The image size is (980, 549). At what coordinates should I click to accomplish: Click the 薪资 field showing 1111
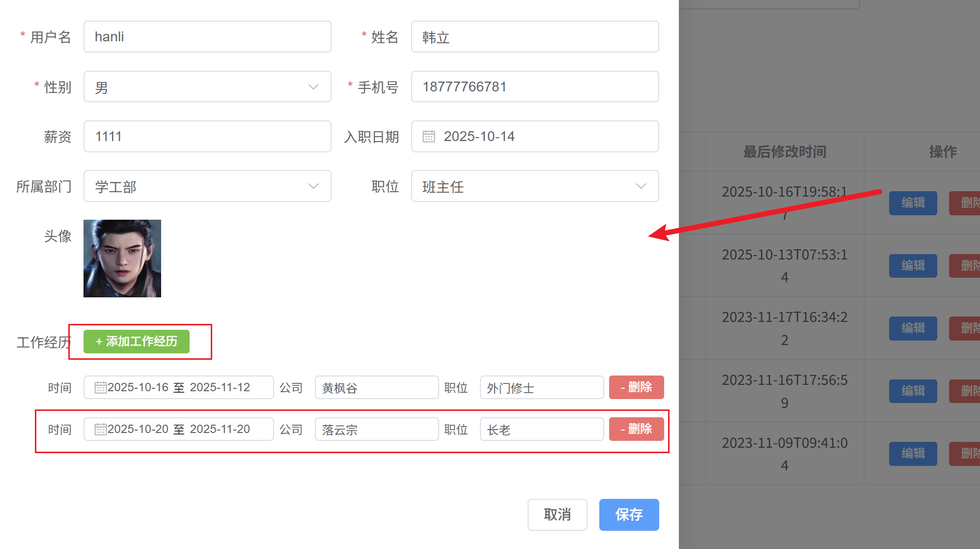[207, 137]
